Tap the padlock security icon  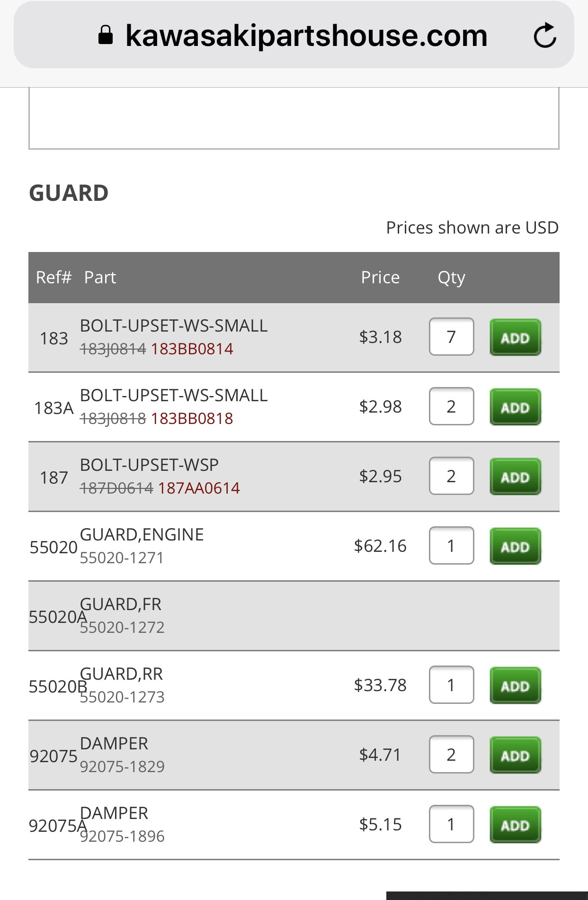[x=106, y=35]
